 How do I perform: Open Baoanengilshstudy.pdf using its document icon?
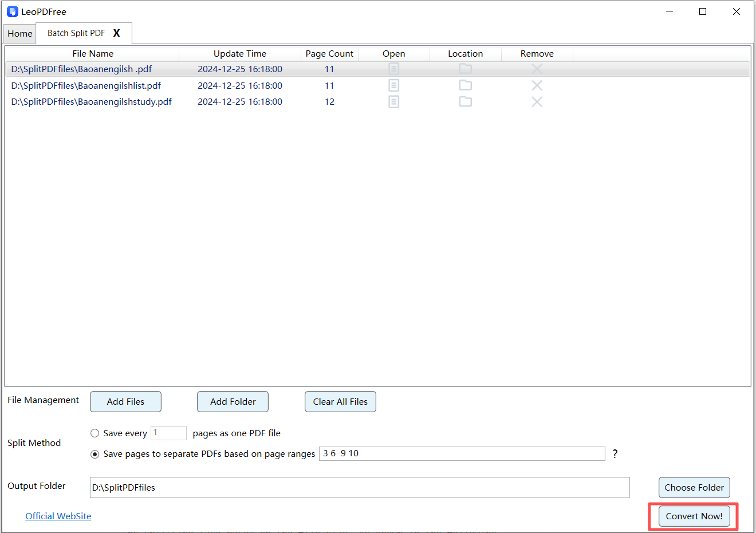[393, 102]
